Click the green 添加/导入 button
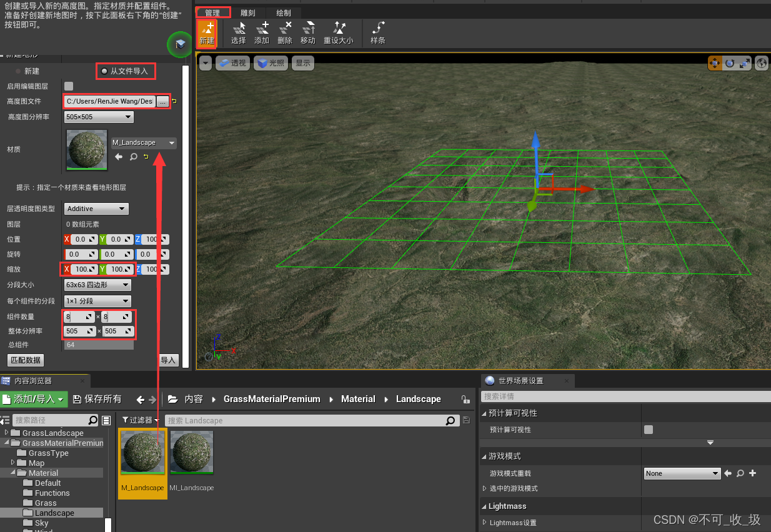This screenshot has width=771, height=532. coord(34,399)
